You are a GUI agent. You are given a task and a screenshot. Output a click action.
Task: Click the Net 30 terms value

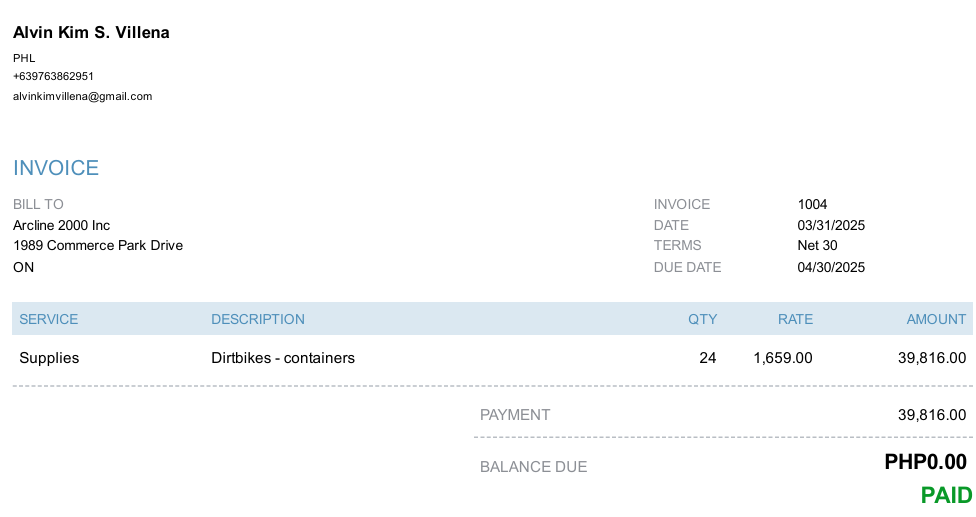tap(817, 245)
